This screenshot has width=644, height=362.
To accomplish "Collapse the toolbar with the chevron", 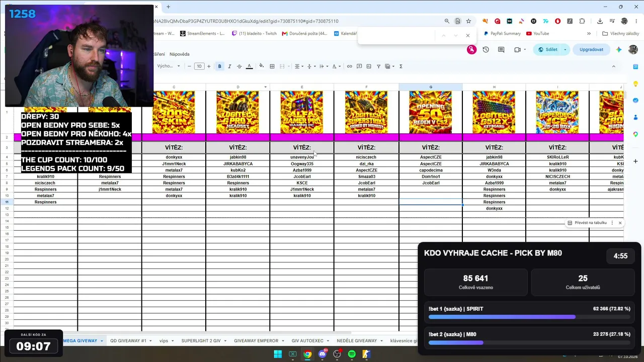I will point(613,66).
